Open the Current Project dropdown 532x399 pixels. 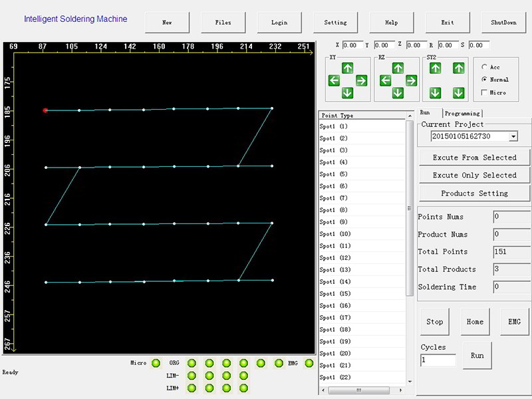tap(513, 136)
